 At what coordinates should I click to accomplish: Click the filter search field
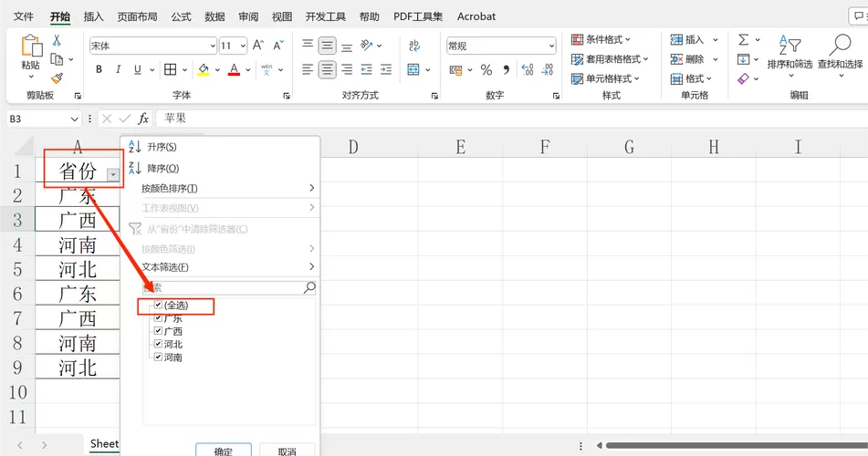[x=229, y=288]
